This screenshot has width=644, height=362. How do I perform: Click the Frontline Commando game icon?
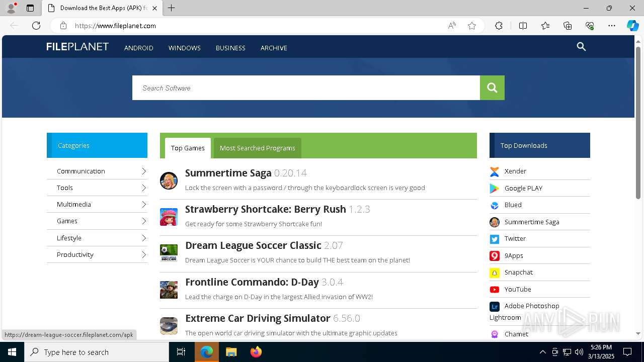[169, 290]
